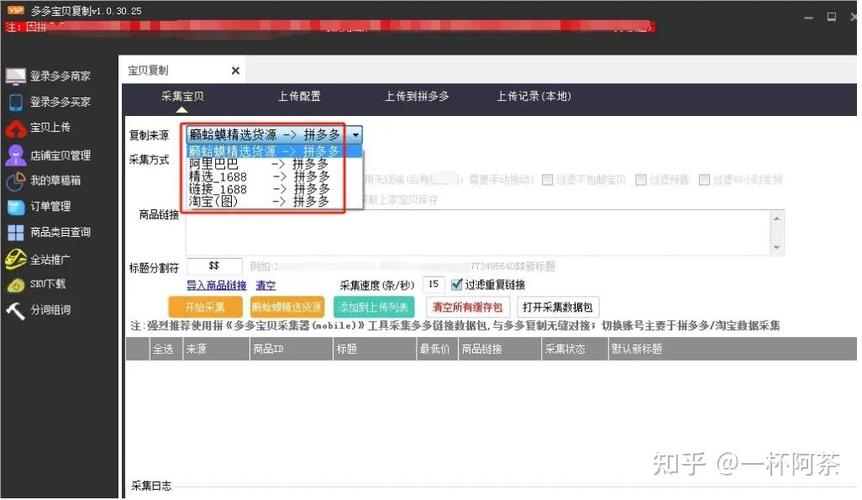Maximize the 多多宝贝复制 window
Image resolution: width=862 pixels, height=500 pixels.
pyautogui.click(x=832, y=17)
